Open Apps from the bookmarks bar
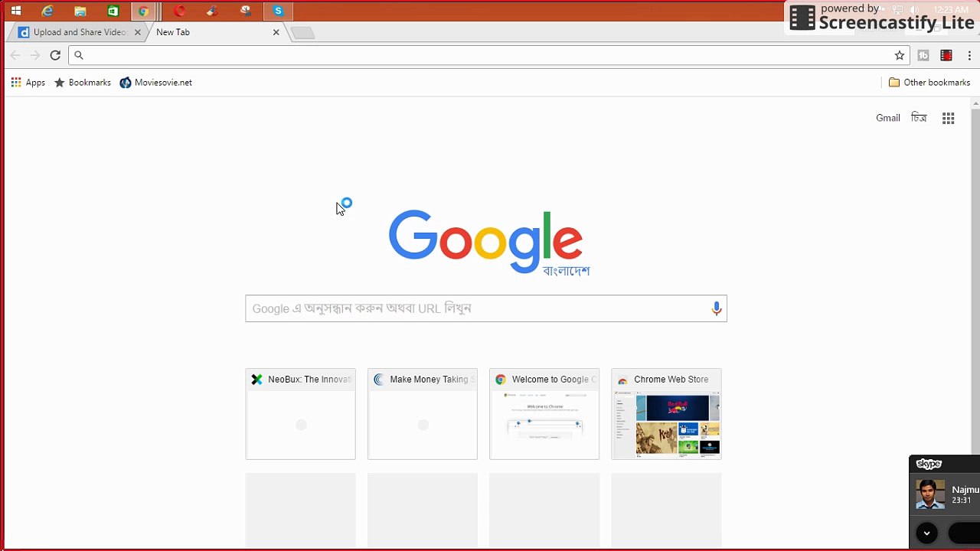The height and width of the screenshot is (551, 980). point(28,83)
